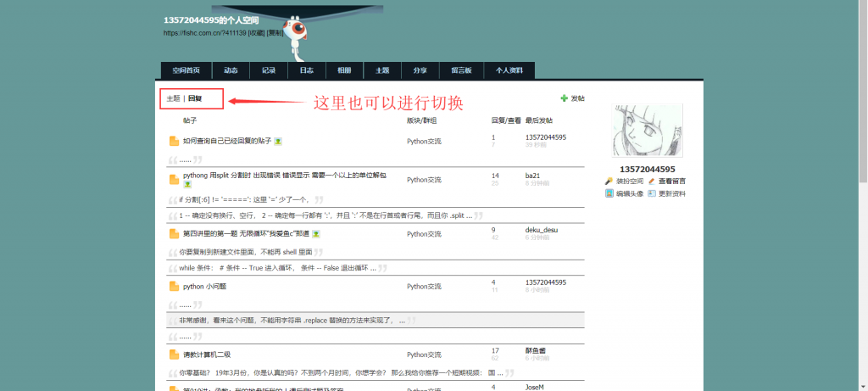Click reply count 17 for 请教计算机二级

[x=495, y=350]
